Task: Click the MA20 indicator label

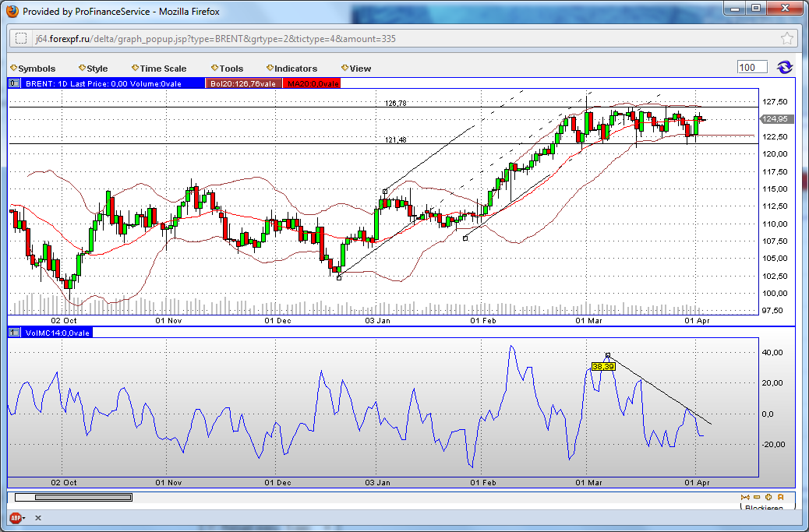Action: click(x=311, y=83)
